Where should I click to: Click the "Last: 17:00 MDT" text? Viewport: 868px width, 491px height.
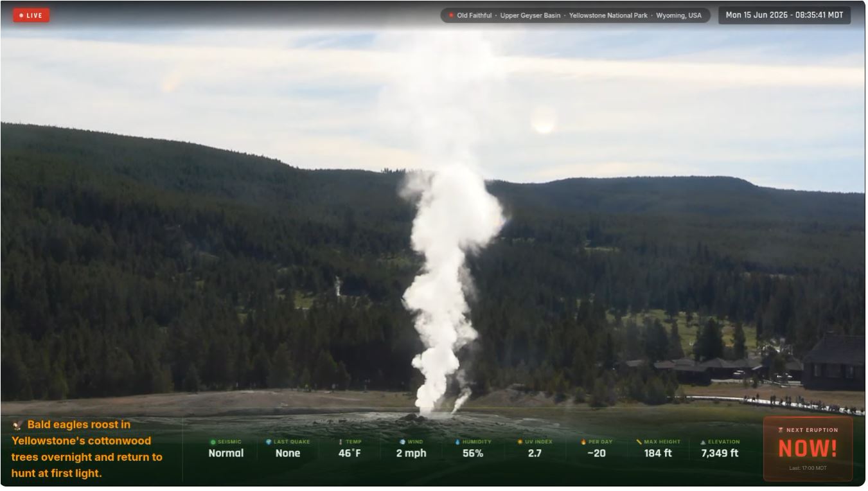tap(808, 468)
